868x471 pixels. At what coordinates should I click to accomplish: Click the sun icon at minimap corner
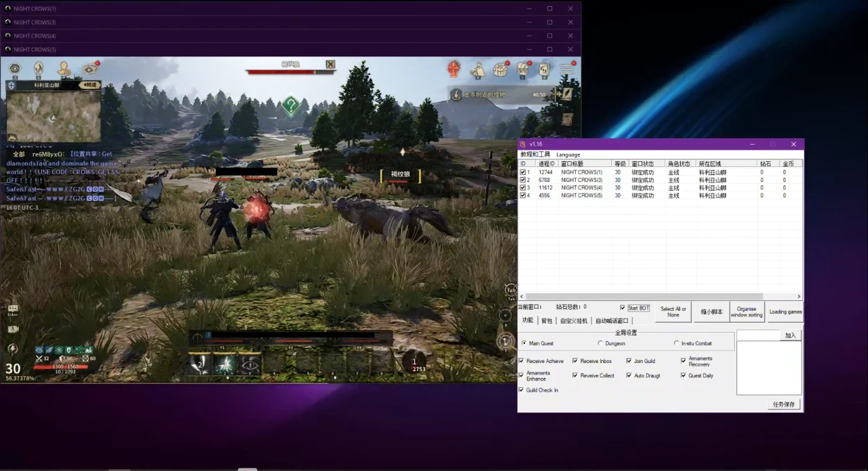11,138
